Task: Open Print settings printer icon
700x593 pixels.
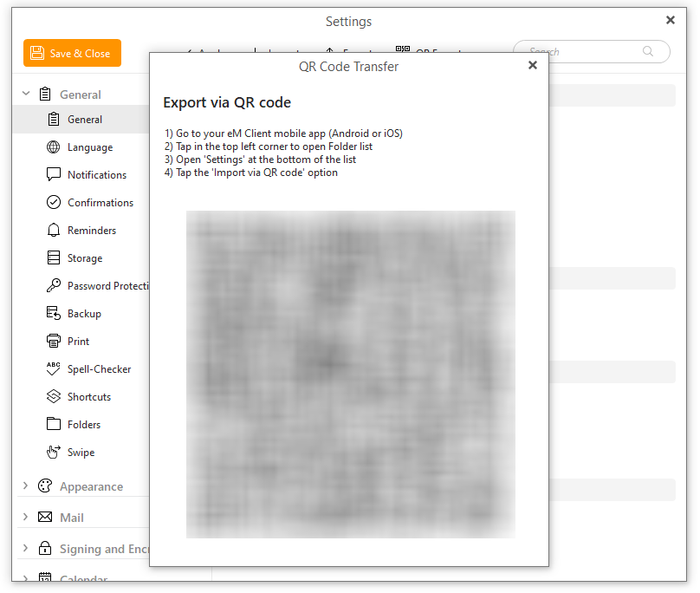Action: (54, 341)
